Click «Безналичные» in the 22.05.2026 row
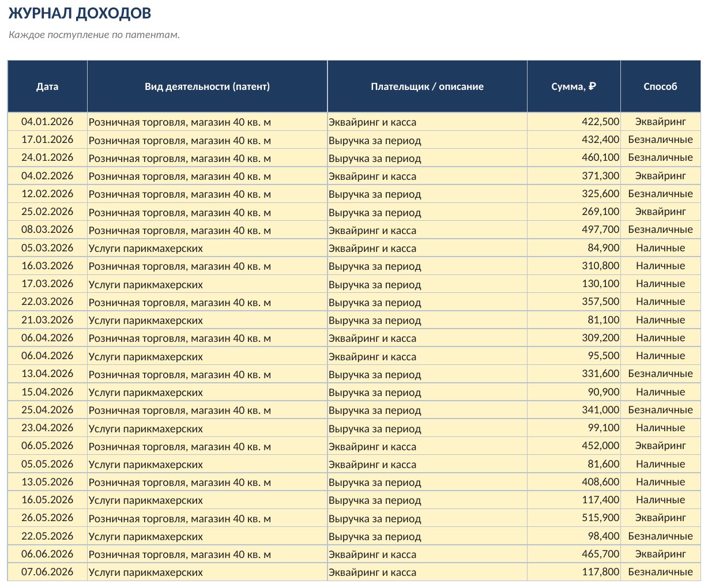Image resolution: width=708 pixels, height=588 pixels. click(660, 536)
